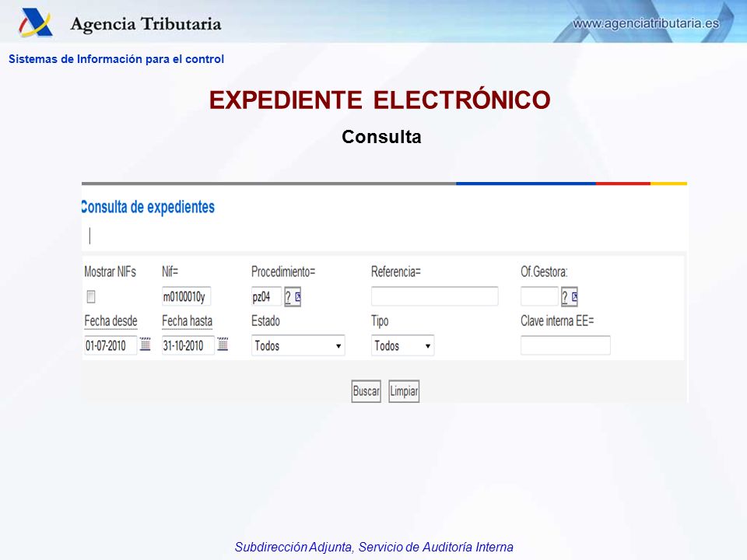Expand the Tipo dropdown
Screen dimensions: 747x560
click(402, 345)
